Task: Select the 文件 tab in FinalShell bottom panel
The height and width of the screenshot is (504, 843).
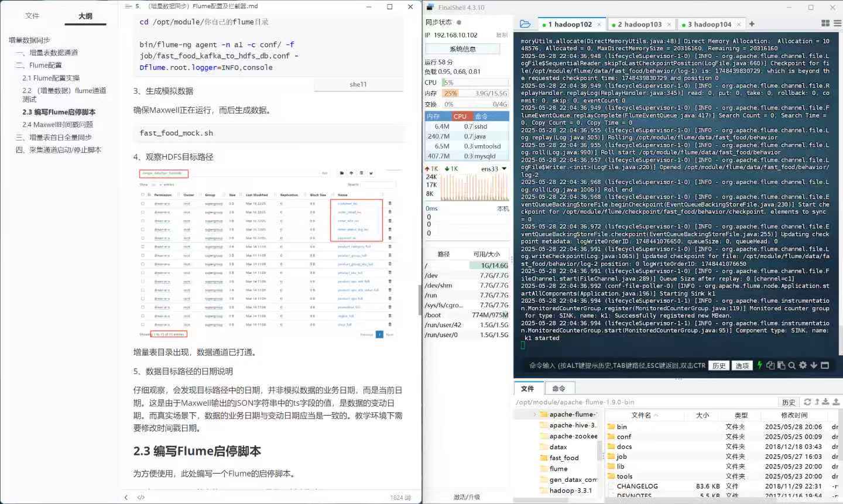Action: pos(527,389)
